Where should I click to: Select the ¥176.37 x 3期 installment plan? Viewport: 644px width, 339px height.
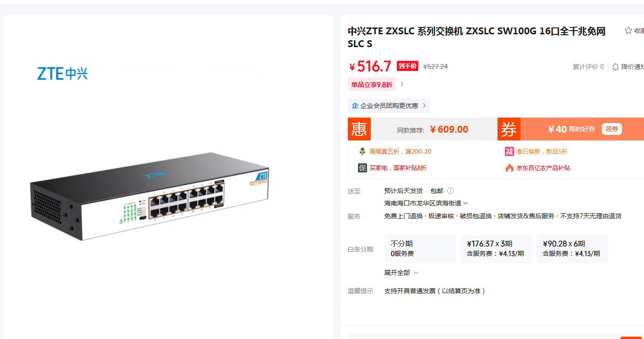click(x=497, y=248)
